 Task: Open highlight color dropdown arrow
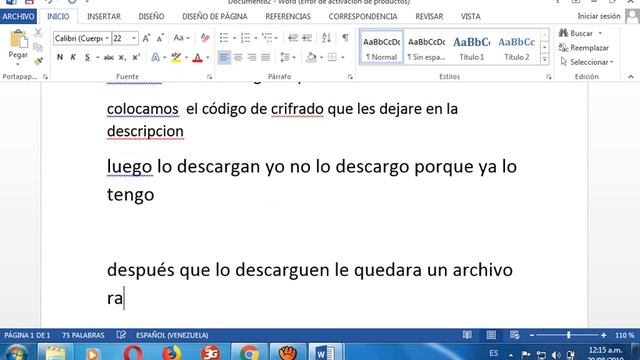[x=187, y=58]
